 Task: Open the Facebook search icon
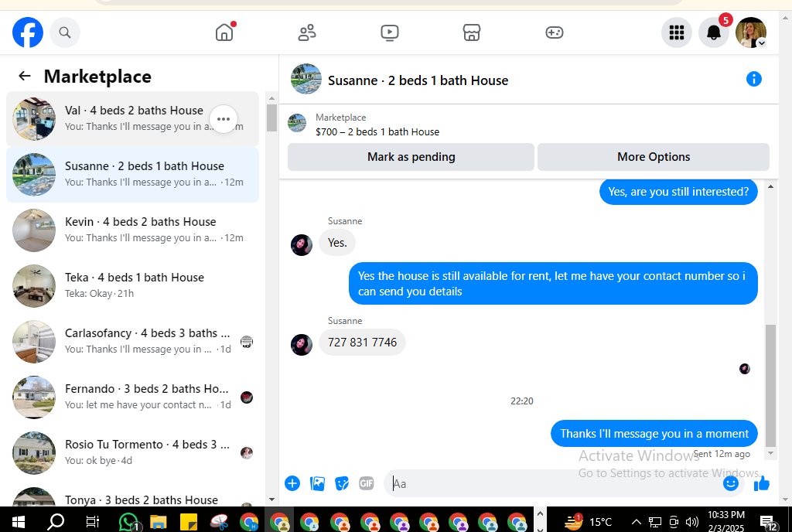click(x=65, y=32)
